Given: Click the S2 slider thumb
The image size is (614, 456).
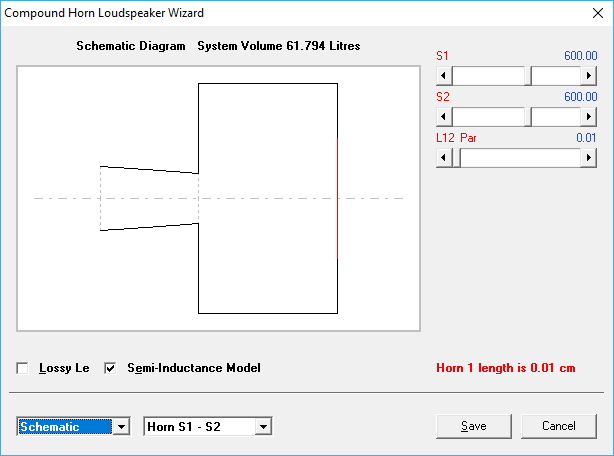Looking at the screenshot, I should tap(528, 117).
